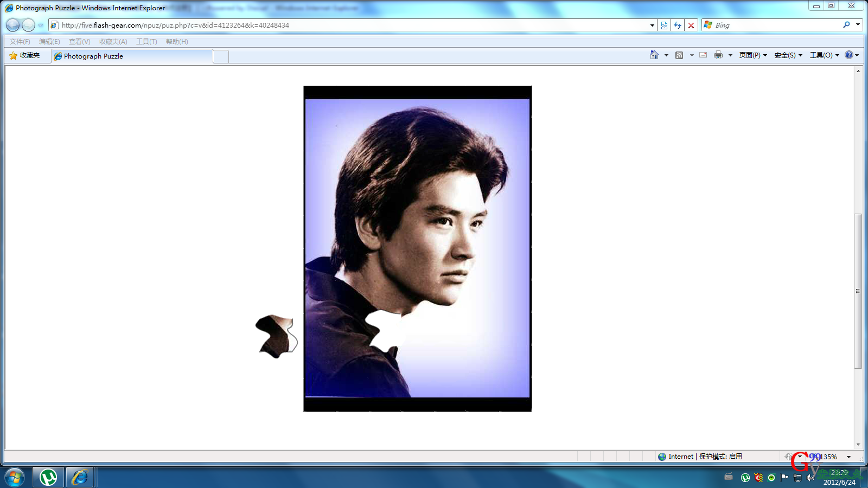Expand the 安全(S) dropdown menu
This screenshot has height=488, width=868.
788,55
